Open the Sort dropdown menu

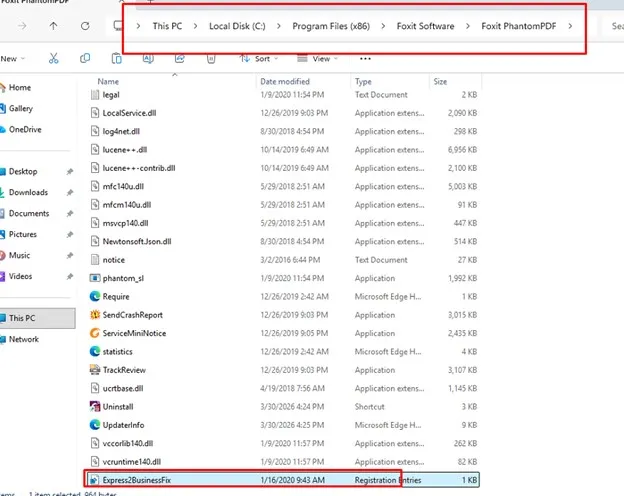[x=262, y=59]
